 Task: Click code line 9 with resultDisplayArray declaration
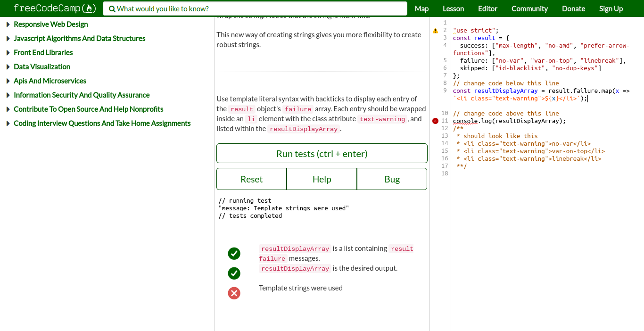point(541,95)
